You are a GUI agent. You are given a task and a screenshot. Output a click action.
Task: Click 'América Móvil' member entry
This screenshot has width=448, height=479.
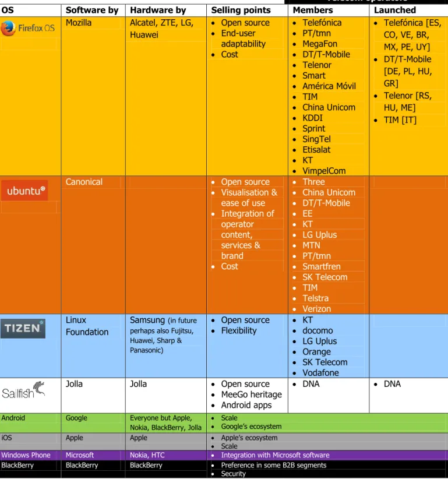[x=329, y=86]
